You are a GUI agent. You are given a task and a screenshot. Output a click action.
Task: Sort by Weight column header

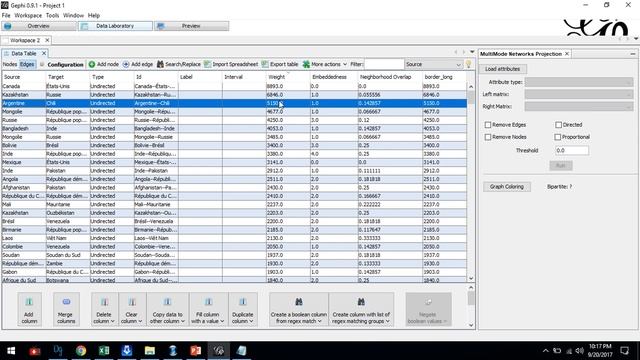[x=288, y=77]
